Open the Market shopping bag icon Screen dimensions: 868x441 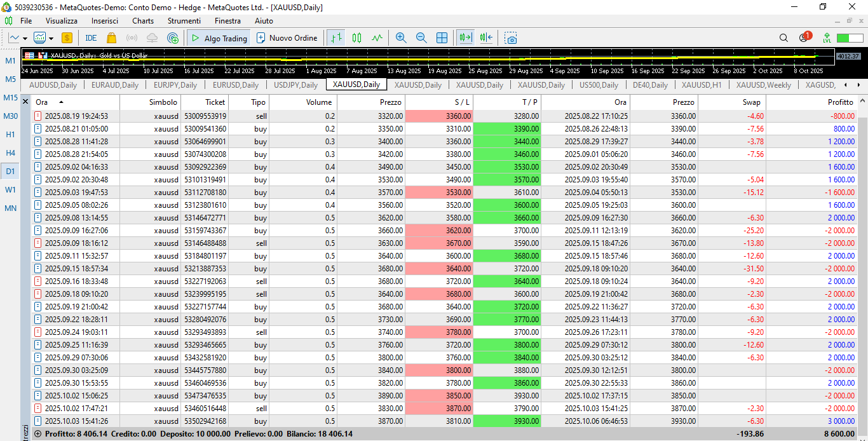tap(112, 38)
